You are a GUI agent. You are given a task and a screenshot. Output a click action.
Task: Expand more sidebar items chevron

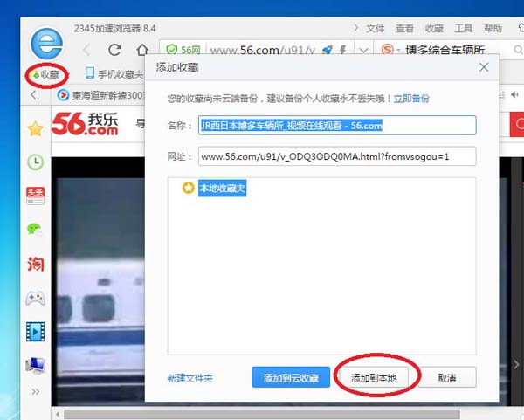tap(36, 391)
